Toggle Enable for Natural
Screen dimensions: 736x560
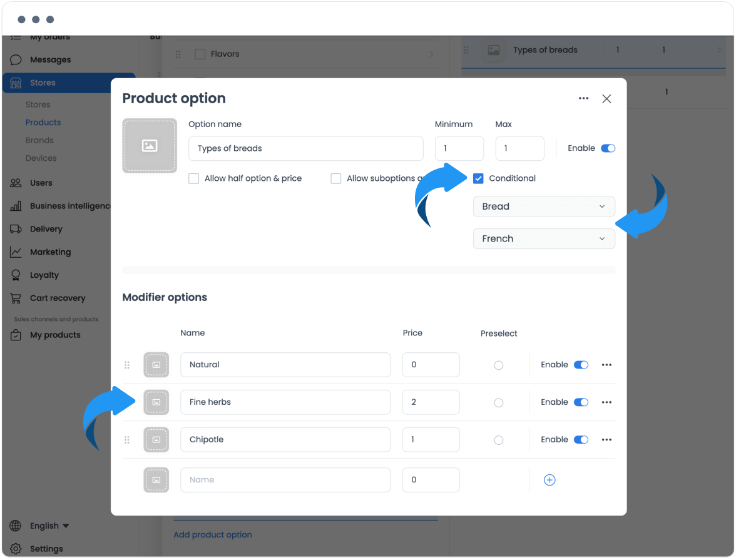point(581,365)
